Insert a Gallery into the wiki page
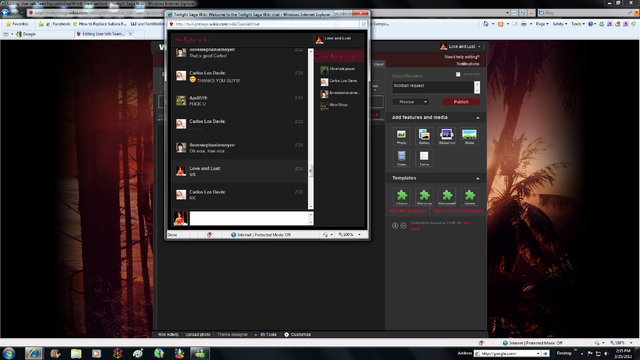The image size is (640, 360). [x=424, y=136]
